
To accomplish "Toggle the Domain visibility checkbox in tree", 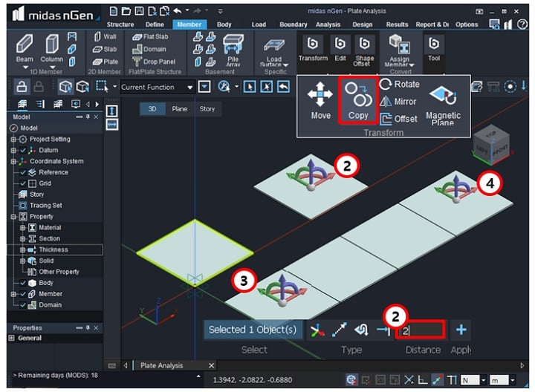I will [23, 305].
